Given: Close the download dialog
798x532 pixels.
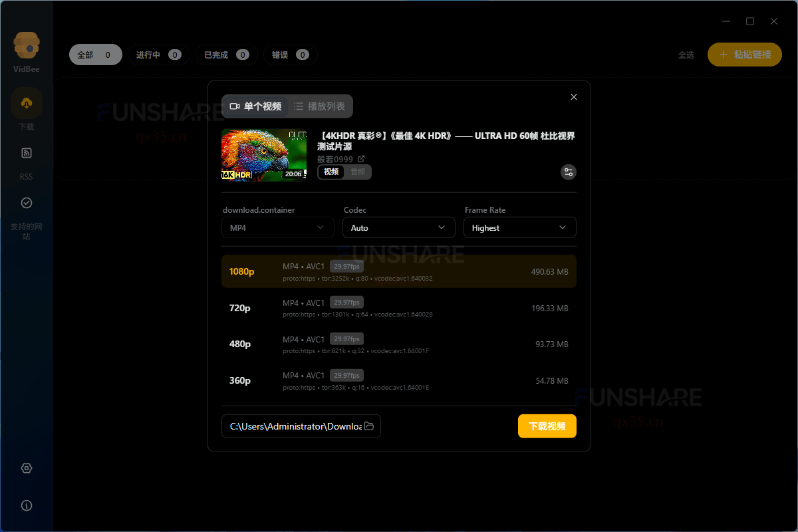Looking at the screenshot, I should [574, 97].
